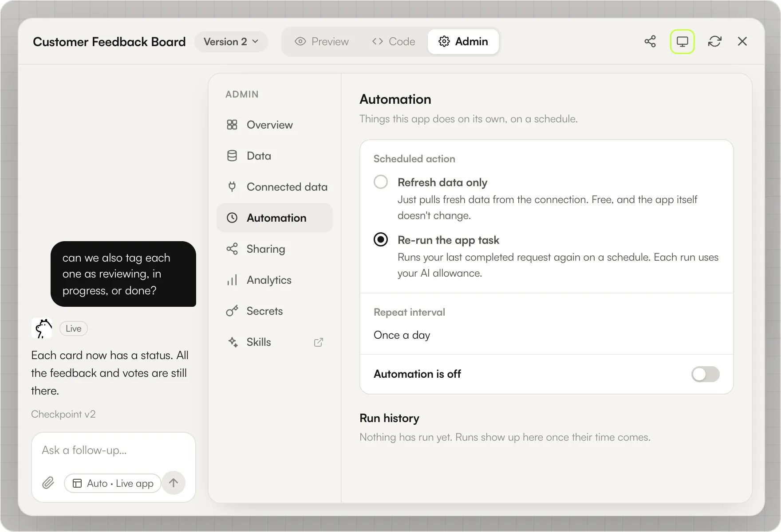
Task: Open the Secrets section
Action: tap(274, 311)
